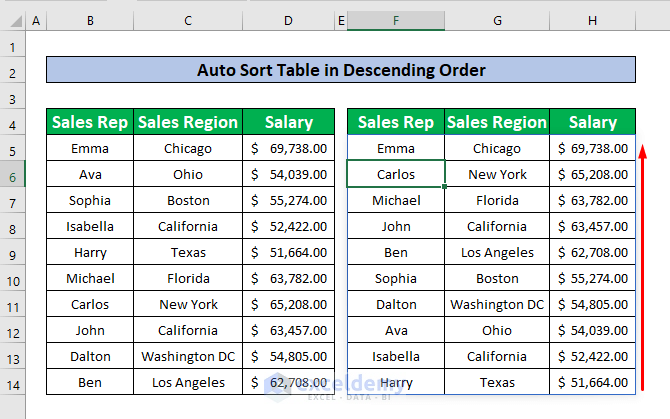Select the 'Salary' header in column H
The image size is (670, 419).
592,122
